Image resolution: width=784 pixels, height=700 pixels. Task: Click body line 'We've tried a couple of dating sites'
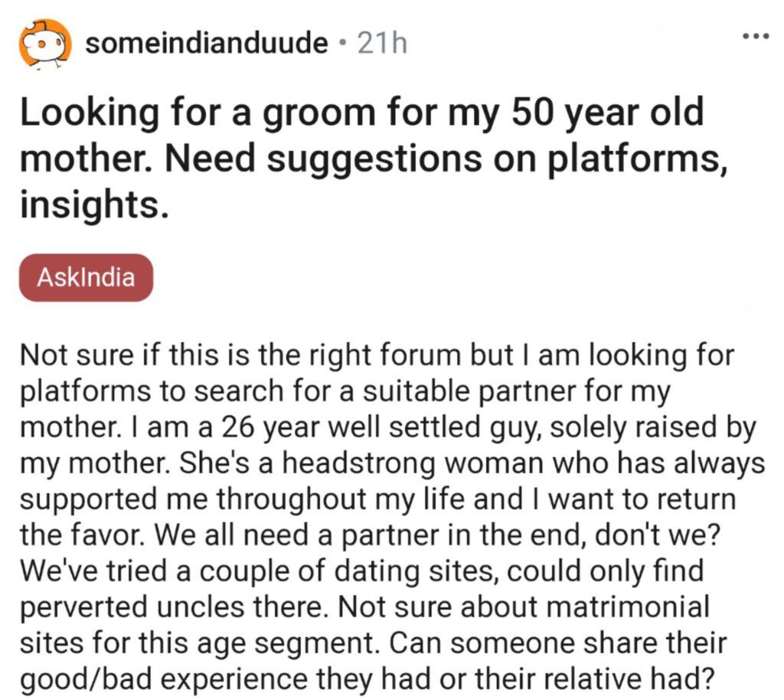pyautogui.click(x=362, y=572)
